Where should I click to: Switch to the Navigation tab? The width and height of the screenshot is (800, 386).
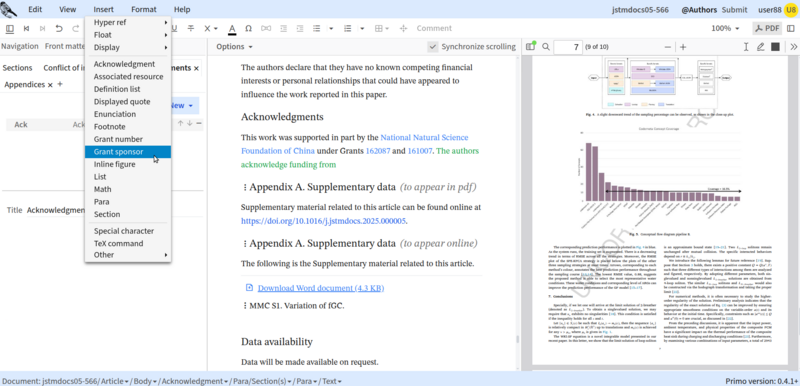20,46
